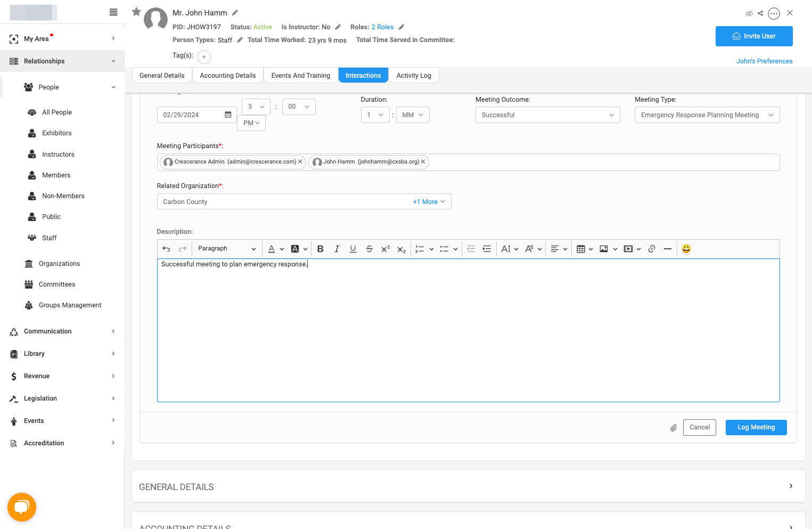The height and width of the screenshot is (529, 812).
Task: Remove Crescerance Admin from meeting participants
Action: point(300,162)
